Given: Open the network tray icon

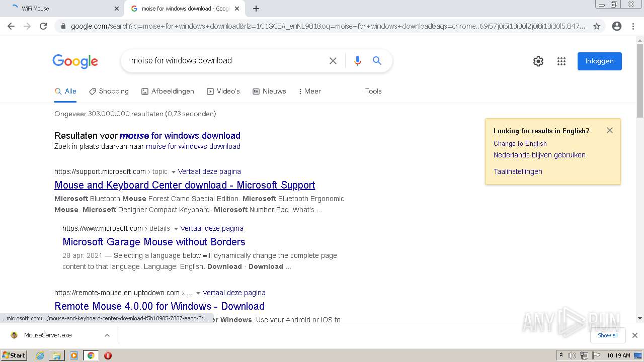Looking at the screenshot, I should 584,355.
